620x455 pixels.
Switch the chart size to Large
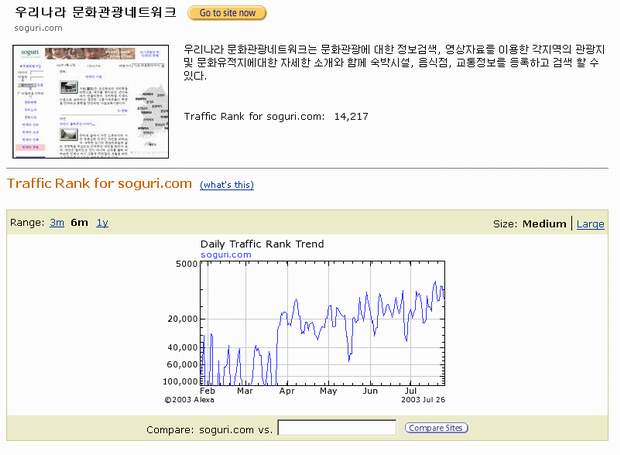click(x=590, y=223)
